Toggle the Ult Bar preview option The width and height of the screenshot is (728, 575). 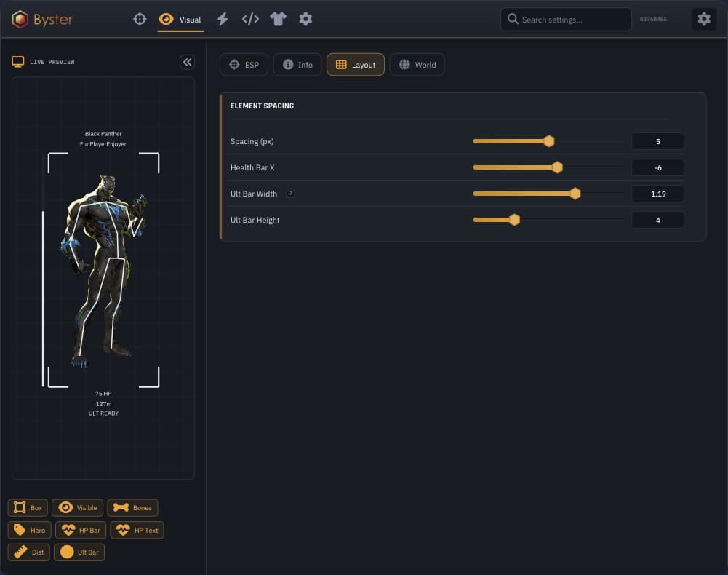click(79, 552)
